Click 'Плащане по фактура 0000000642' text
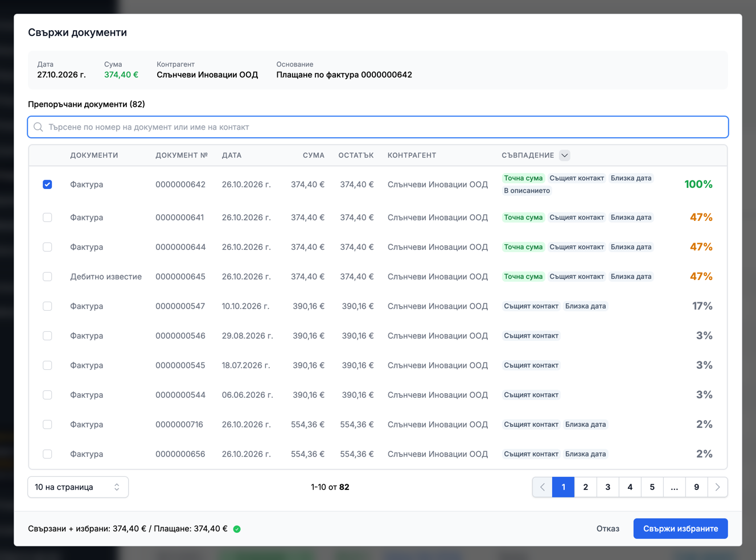 coord(344,75)
